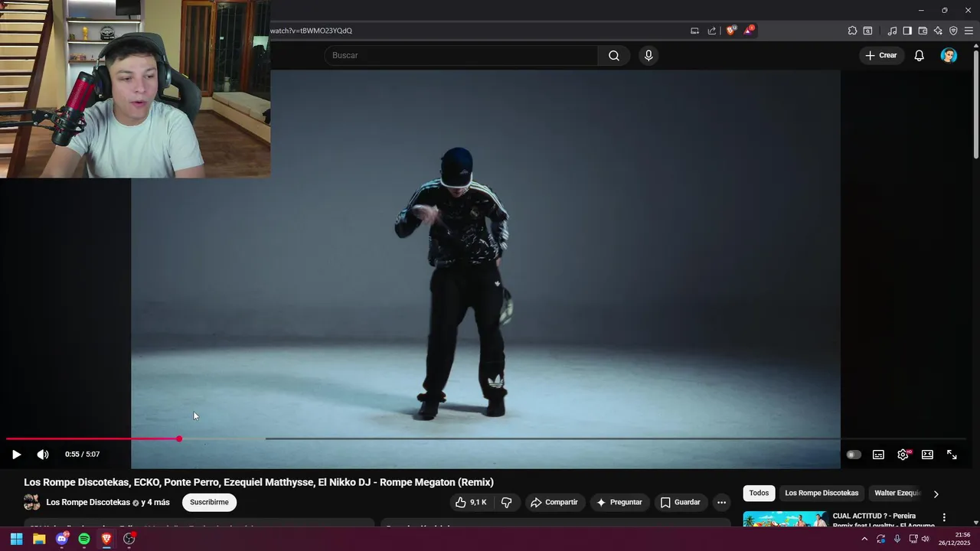Image resolution: width=980 pixels, height=551 pixels.
Task: Open Spotify from taskbar
Action: click(84, 539)
